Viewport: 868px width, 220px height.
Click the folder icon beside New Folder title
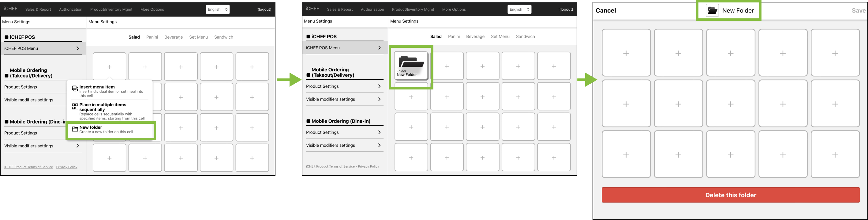(712, 11)
